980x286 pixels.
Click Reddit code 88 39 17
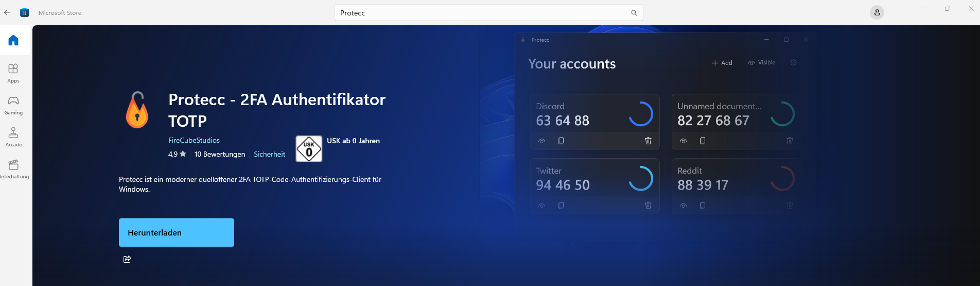tap(703, 185)
